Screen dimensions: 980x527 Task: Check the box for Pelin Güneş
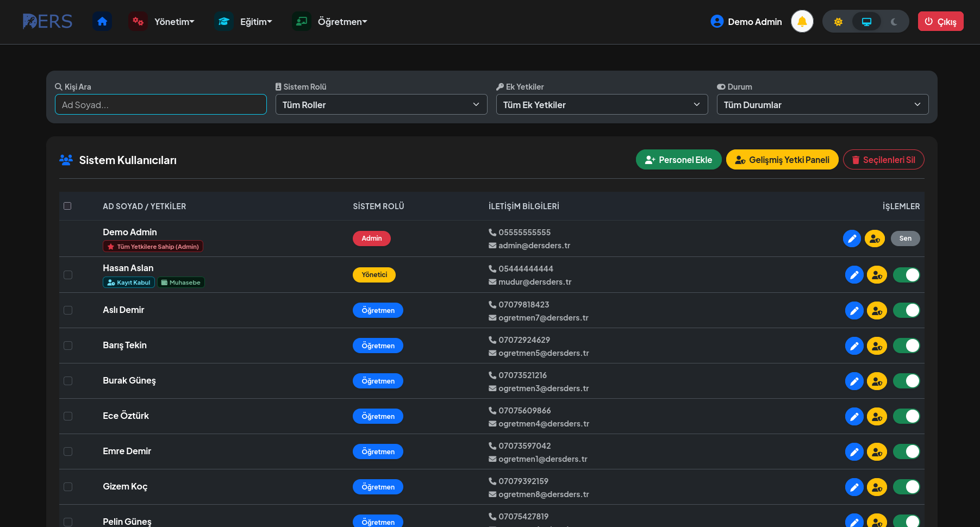point(68,522)
